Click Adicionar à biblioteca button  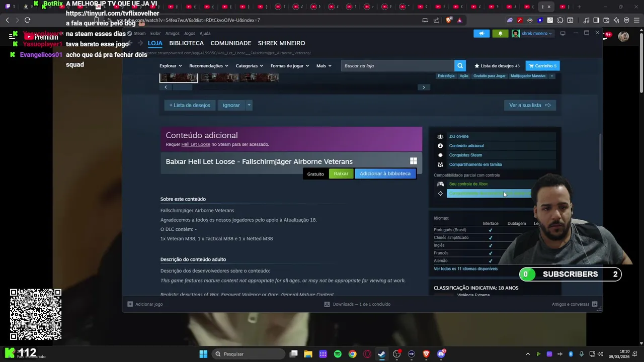coord(385,173)
